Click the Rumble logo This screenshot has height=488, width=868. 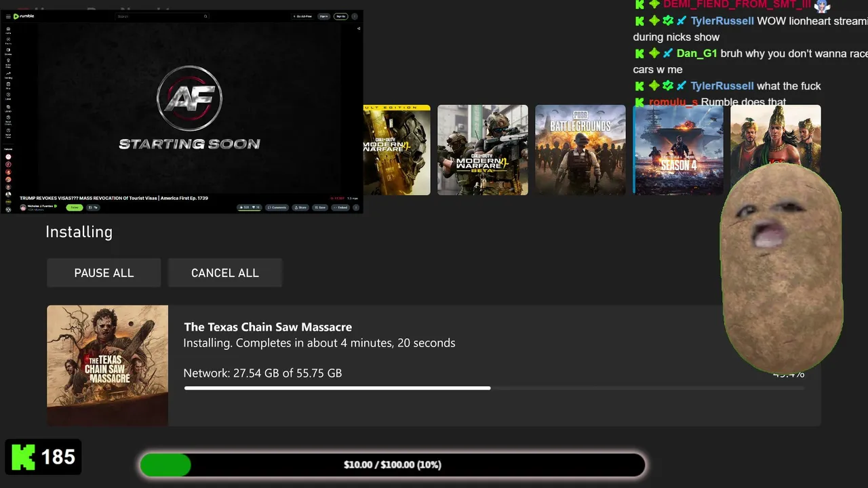(x=24, y=16)
